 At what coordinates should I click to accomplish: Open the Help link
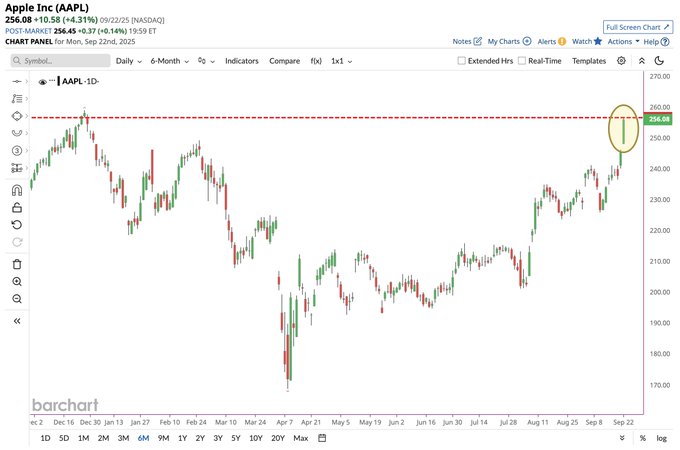point(656,42)
